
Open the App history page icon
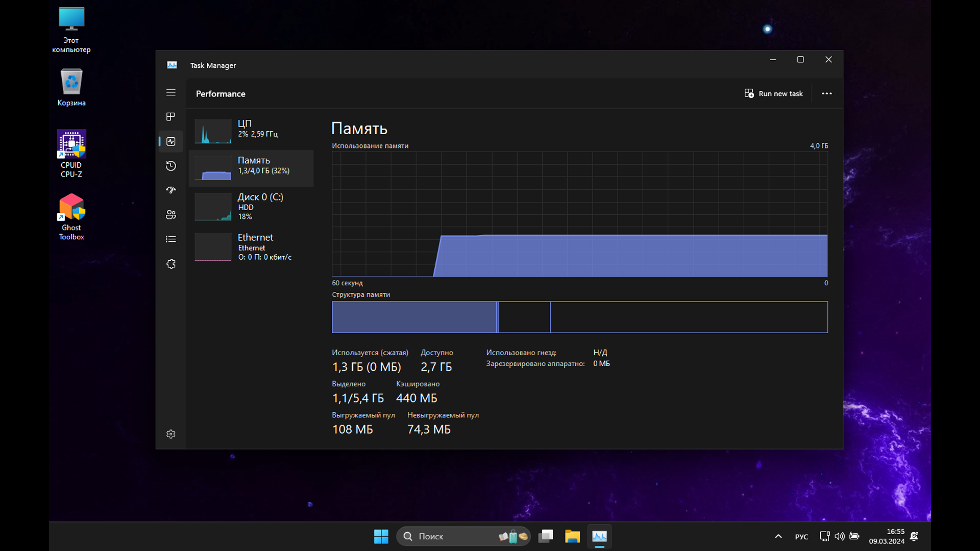(170, 166)
